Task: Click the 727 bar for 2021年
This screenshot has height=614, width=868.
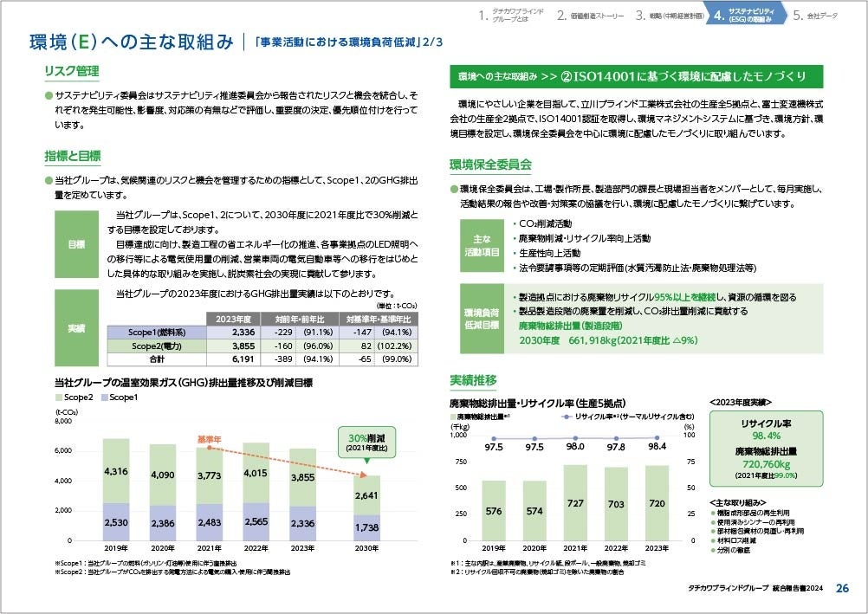Action: (x=575, y=502)
